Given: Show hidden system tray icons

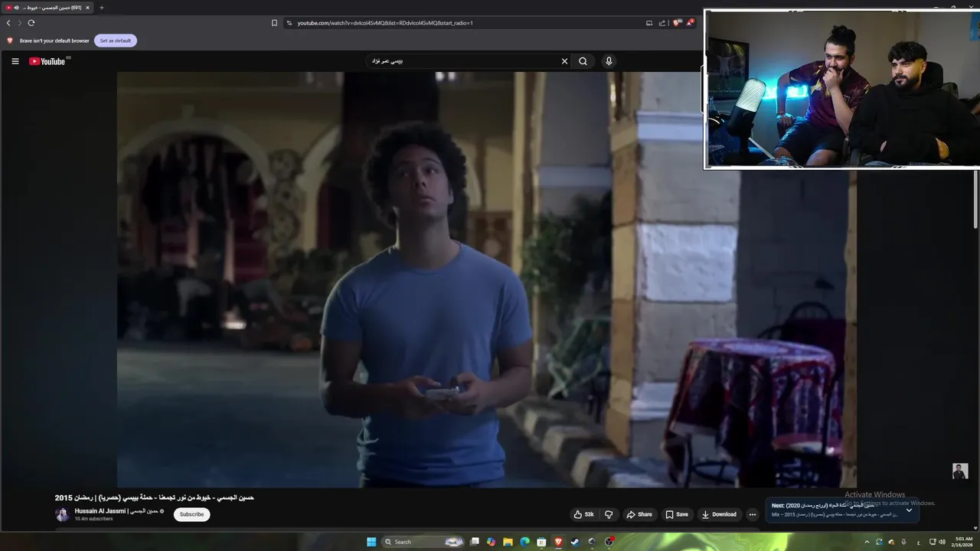Looking at the screenshot, I should (867, 542).
